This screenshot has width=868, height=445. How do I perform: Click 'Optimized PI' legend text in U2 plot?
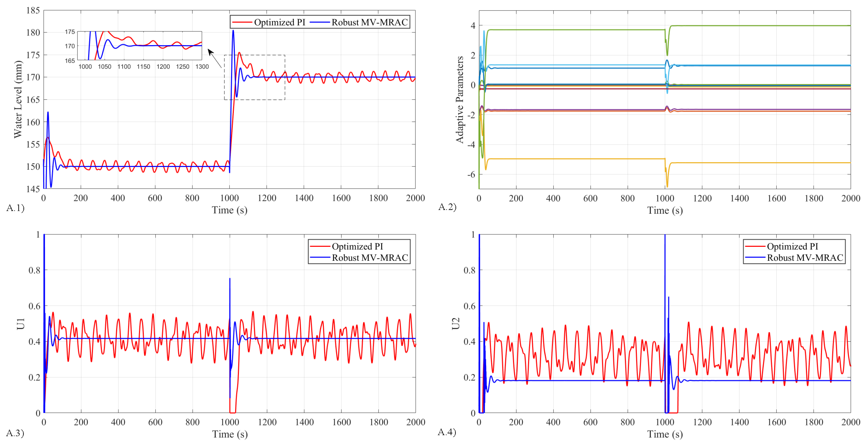(x=792, y=247)
